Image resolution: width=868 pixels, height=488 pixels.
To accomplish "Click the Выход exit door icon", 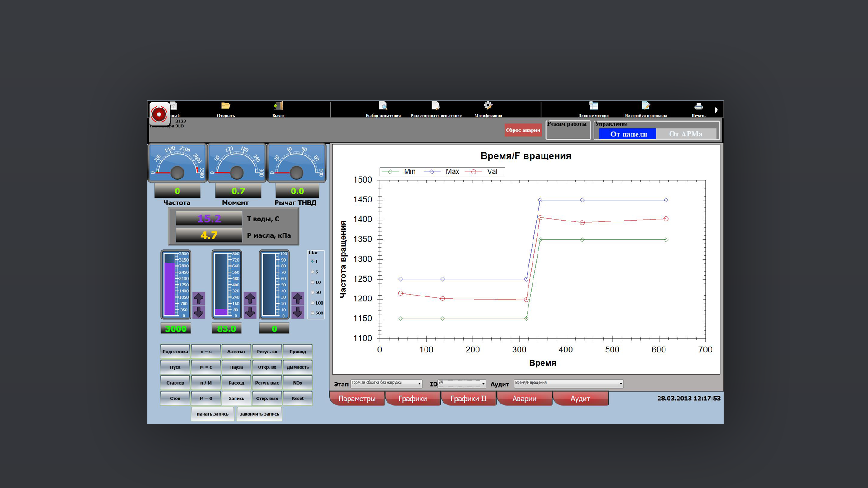I will [x=278, y=106].
